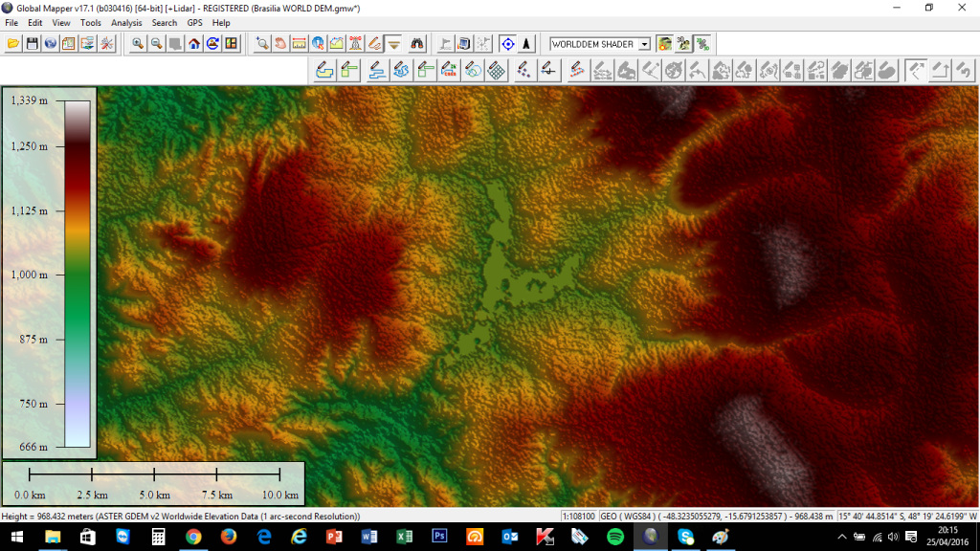The width and height of the screenshot is (980, 551).
Task: Open the Tools menu
Action: tap(91, 22)
